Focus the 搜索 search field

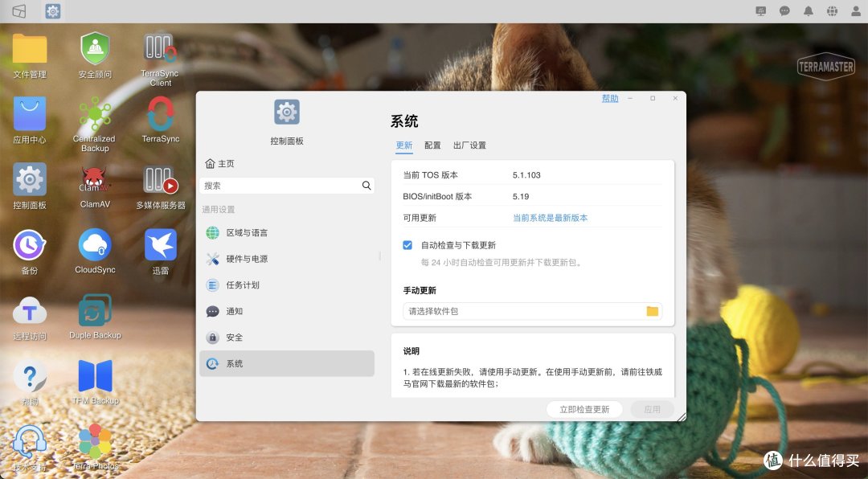(x=287, y=186)
